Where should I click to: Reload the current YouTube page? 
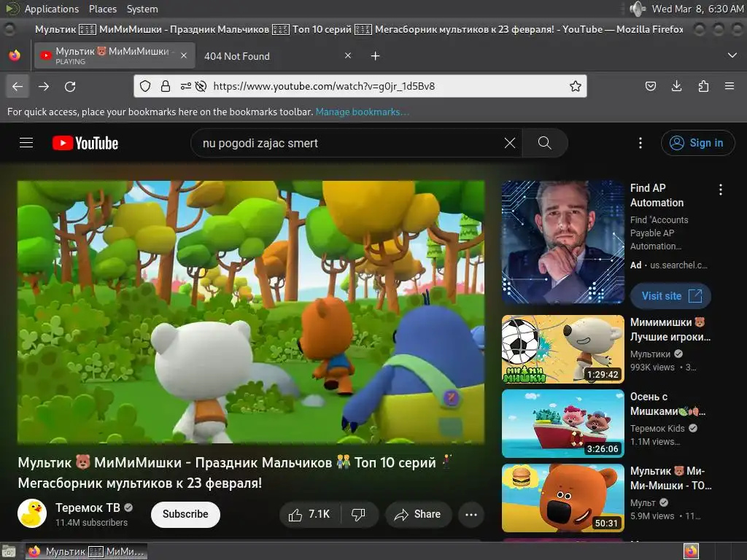[70, 86]
